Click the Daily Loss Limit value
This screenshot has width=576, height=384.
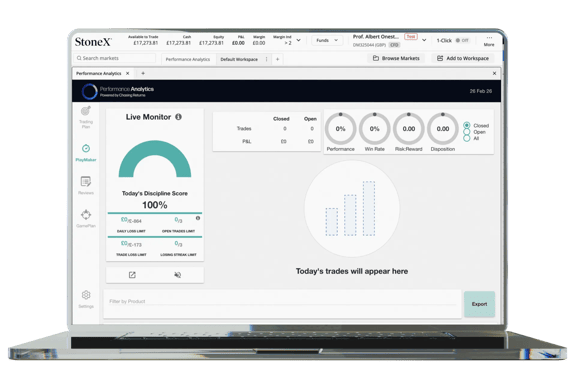(x=131, y=220)
